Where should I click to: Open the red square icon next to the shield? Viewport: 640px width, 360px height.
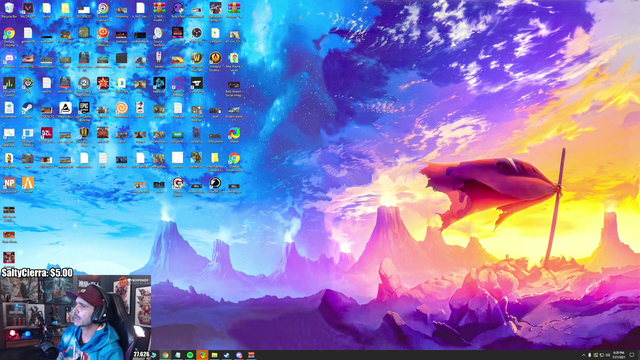click(x=103, y=133)
